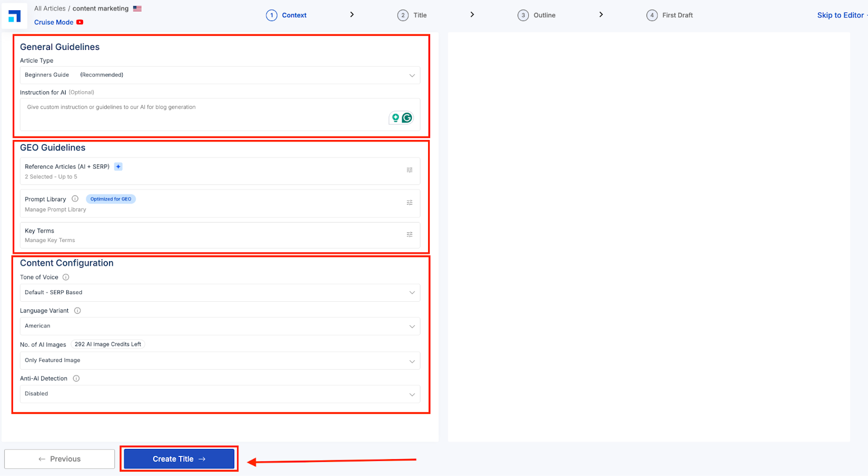Screen dimensions: 868x476
Task: Click the '2 Selected - Up to 5' text
Action: 51,177
